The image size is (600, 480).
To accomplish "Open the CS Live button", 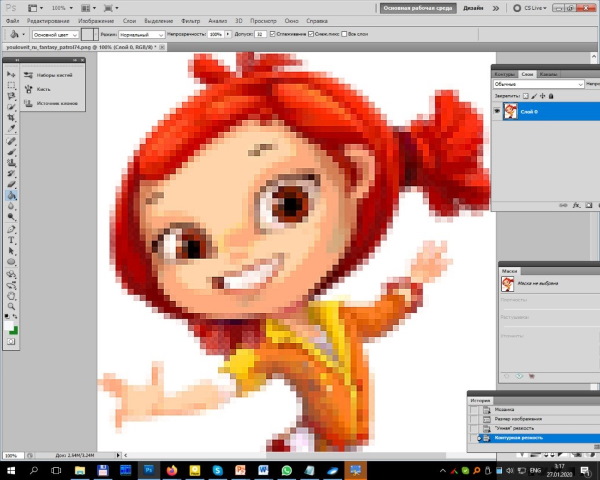I will click(530, 8).
